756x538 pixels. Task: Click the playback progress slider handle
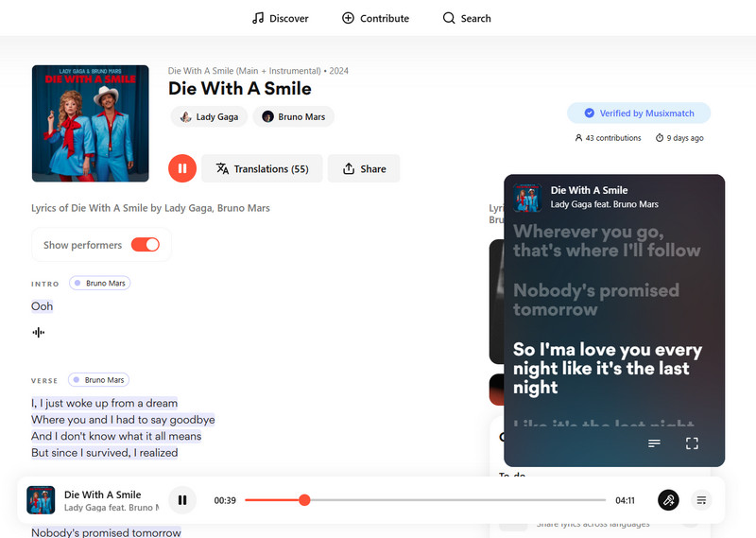pos(304,500)
